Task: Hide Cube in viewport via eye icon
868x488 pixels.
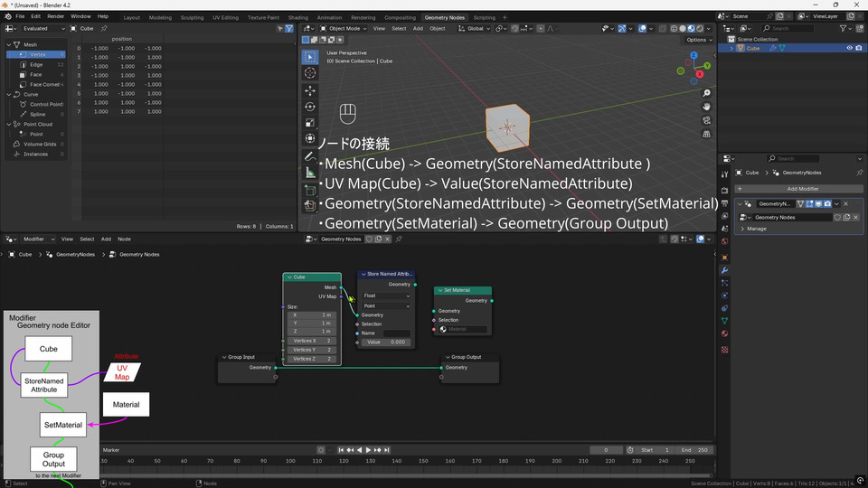Action: 848,48
